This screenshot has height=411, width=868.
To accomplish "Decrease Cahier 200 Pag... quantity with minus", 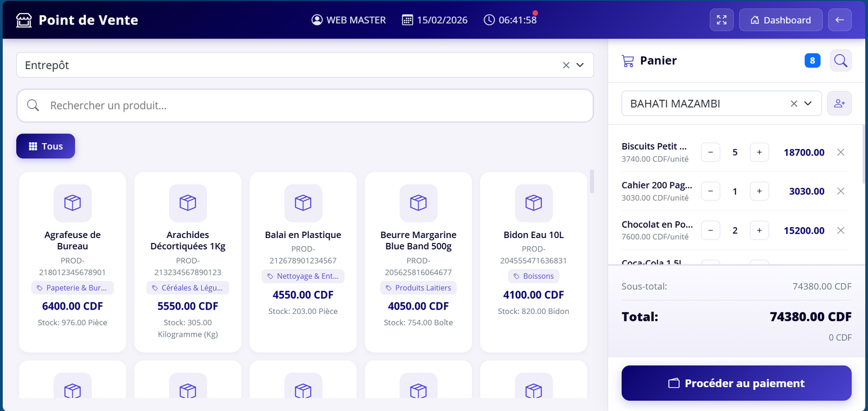I will 710,191.
